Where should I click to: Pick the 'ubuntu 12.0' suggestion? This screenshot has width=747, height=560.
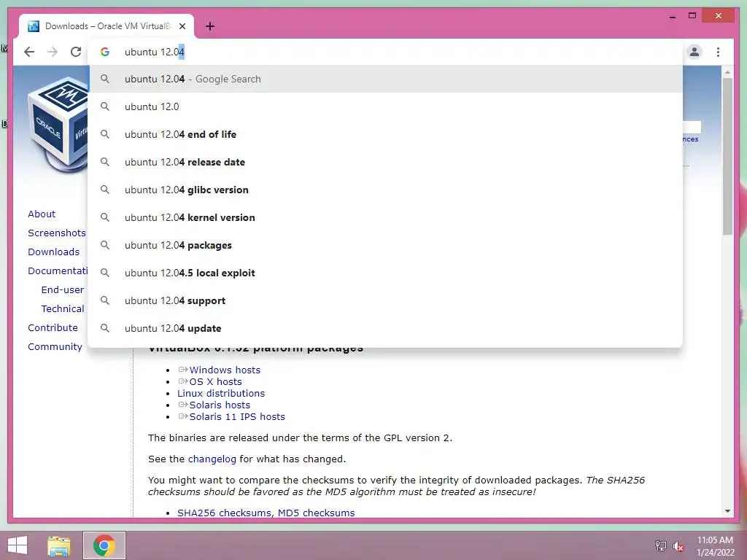click(385, 106)
